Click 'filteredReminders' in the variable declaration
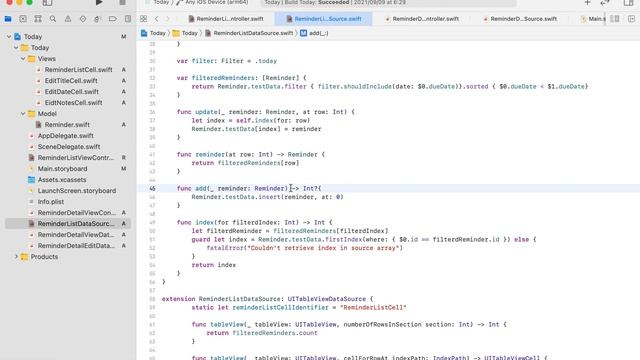Image resolution: width=640 pixels, height=360 pixels. 223,78
